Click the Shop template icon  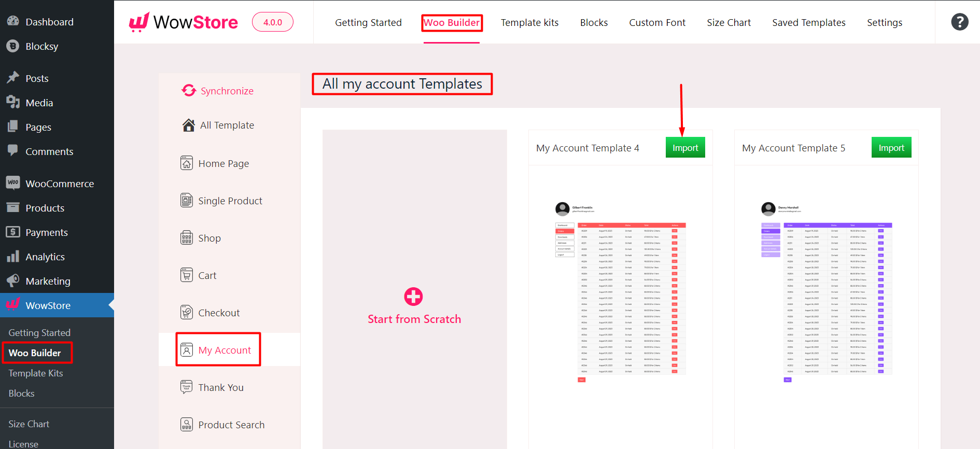pyautogui.click(x=187, y=238)
